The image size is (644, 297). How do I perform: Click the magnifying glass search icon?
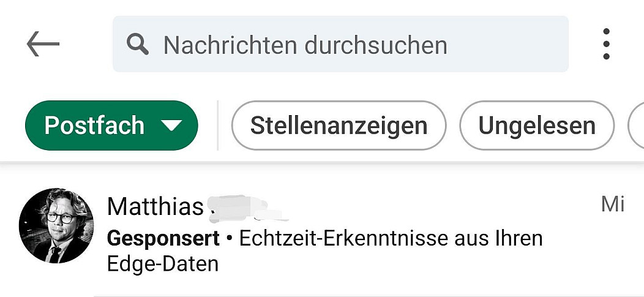(138, 44)
